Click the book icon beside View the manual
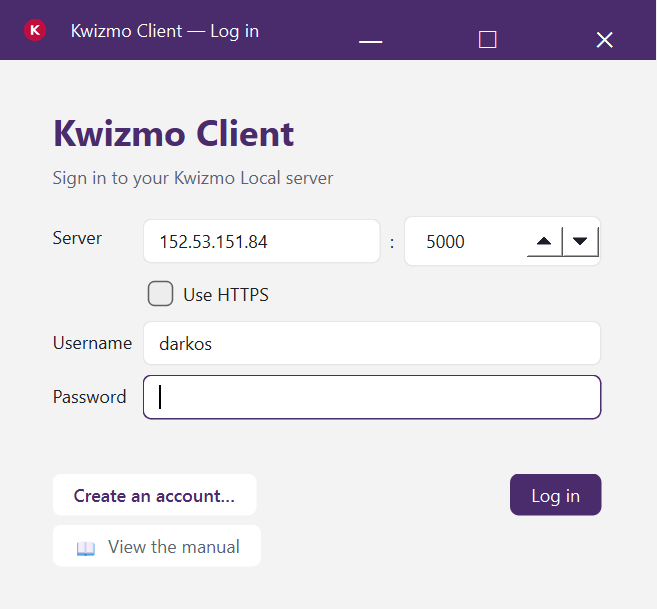The image size is (657, 609). pyautogui.click(x=86, y=548)
